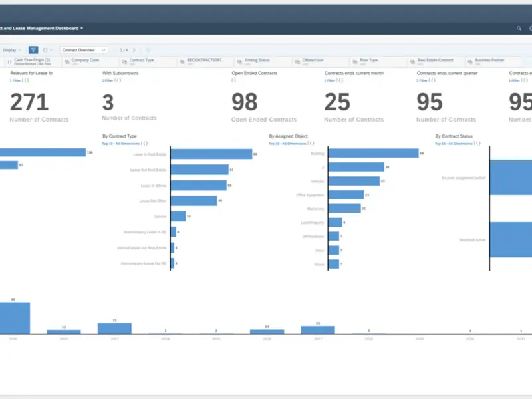532x399 pixels.
Task: Click the Company Code filter icon
Action: [67, 61]
